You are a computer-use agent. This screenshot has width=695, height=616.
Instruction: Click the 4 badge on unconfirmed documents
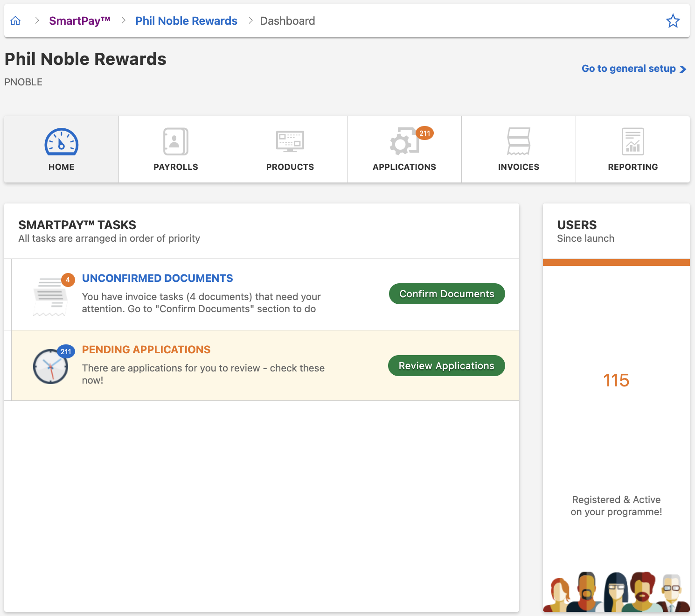coord(68,280)
